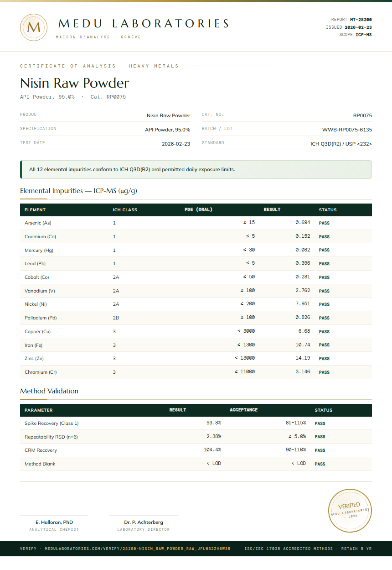
Task: Select specification value API Powder, 95.0%
Action: click(167, 130)
